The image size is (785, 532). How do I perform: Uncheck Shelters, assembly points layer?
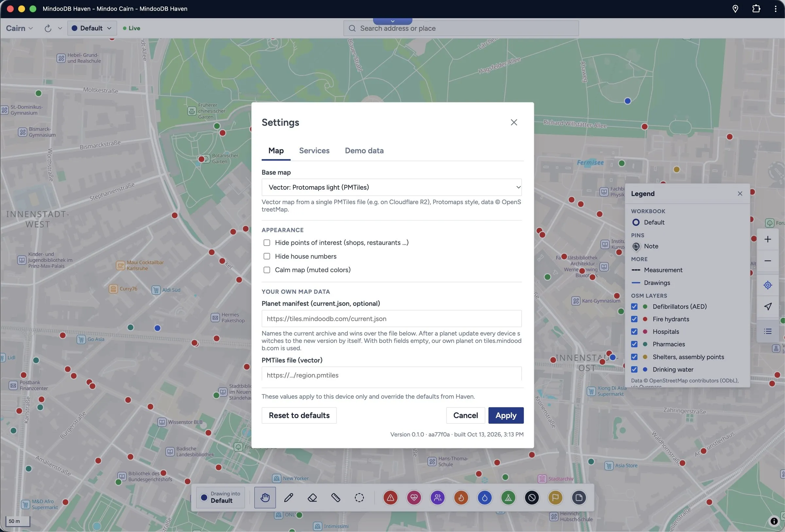pos(634,357)
